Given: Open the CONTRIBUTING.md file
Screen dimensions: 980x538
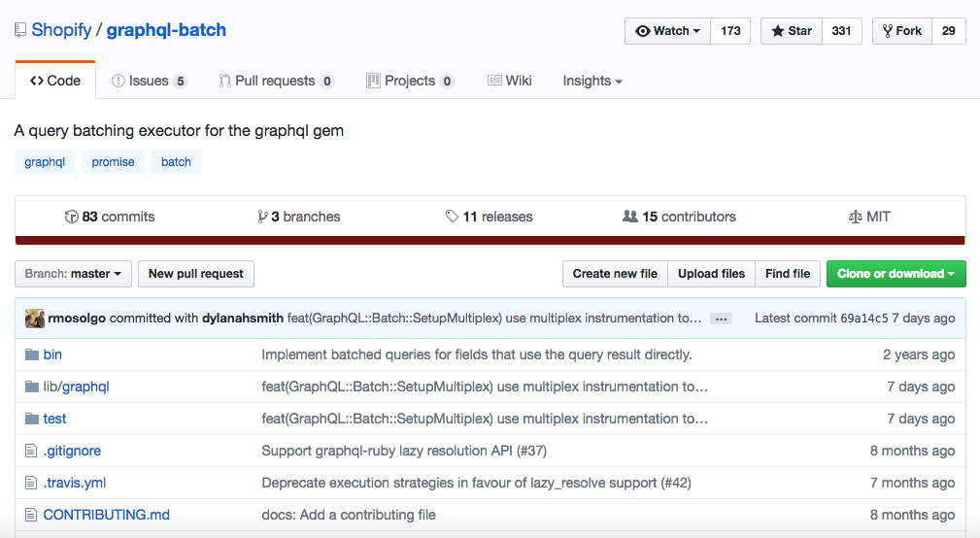Looking at the screenshot, I should click(106, 515).
